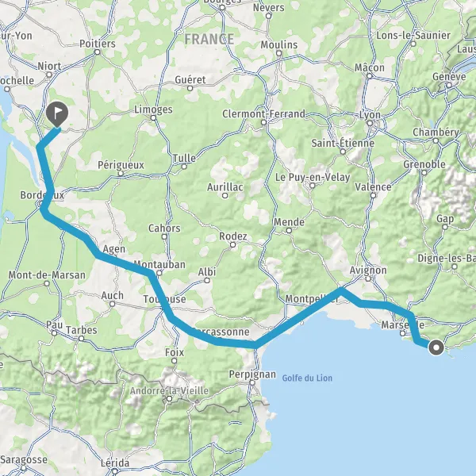This screenshot has height=476, width=476.
Task: Click the Perpignan city marker
Action: [x=252, y=383]
